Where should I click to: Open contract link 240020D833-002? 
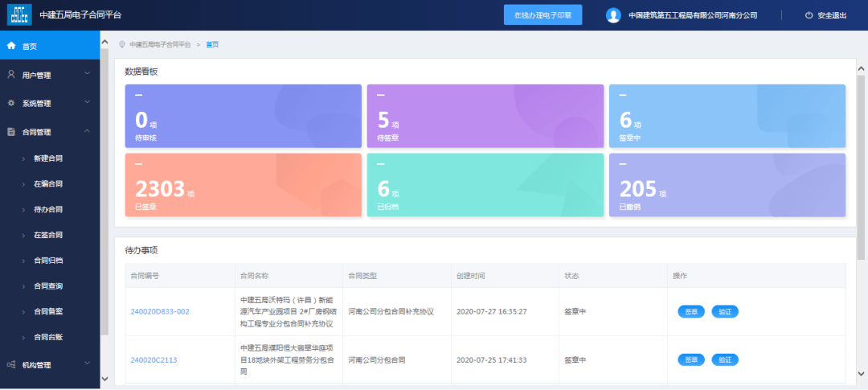coord(160,311)
